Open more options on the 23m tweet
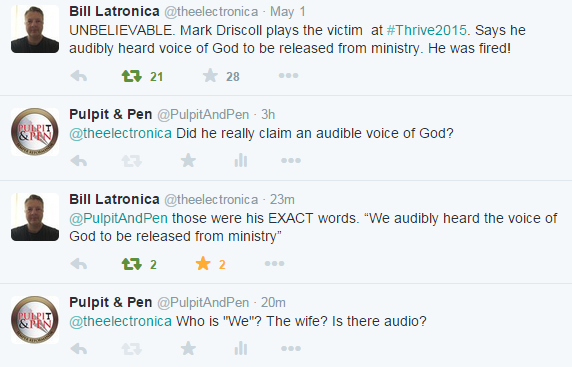The image size is (572, 367). coord(274,263)
